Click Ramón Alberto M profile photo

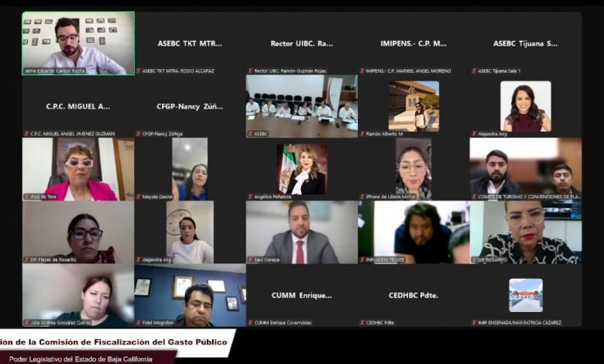point(414,106)
